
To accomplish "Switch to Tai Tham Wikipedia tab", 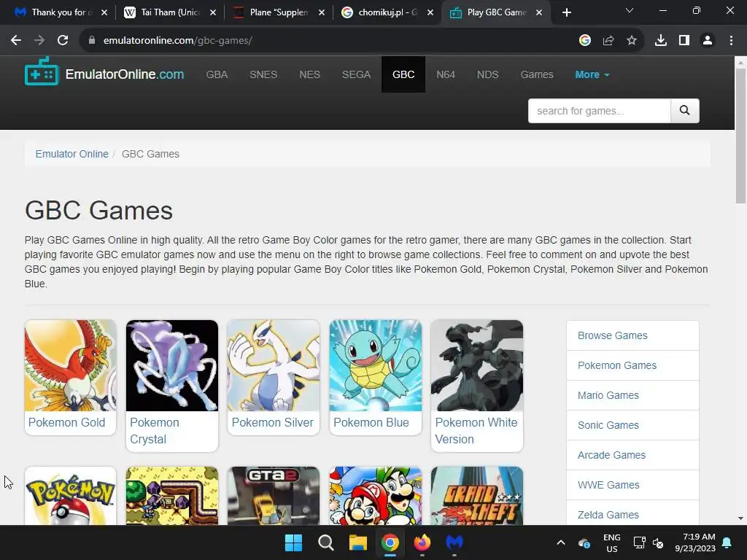I will (x=169, y=12).
